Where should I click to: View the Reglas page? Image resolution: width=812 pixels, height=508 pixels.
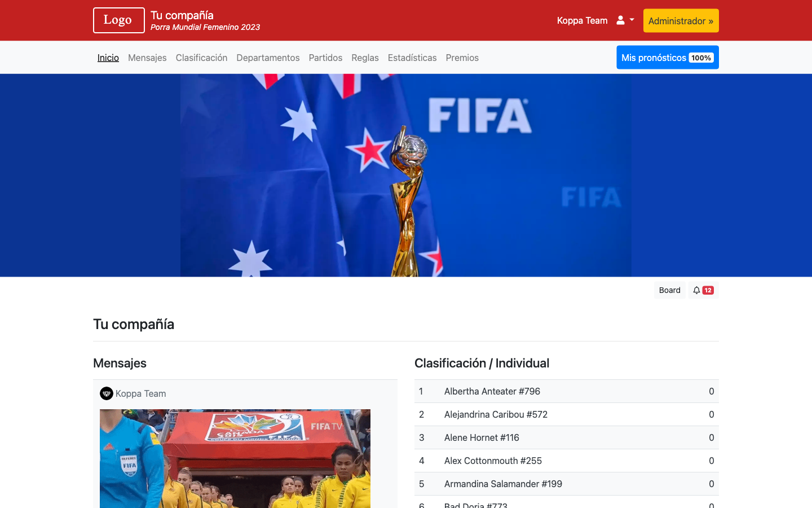click(x=365, y=58)
